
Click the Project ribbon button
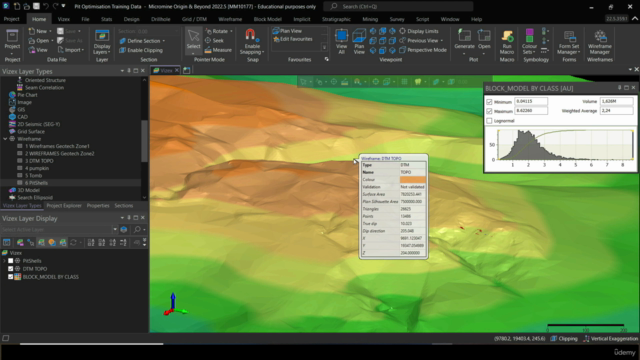tap(12, 41)
